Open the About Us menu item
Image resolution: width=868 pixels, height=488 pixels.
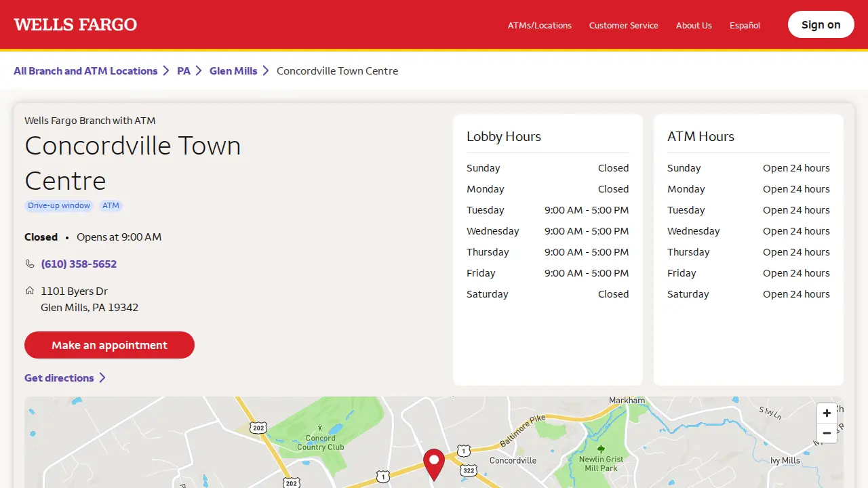click(694, 25)
